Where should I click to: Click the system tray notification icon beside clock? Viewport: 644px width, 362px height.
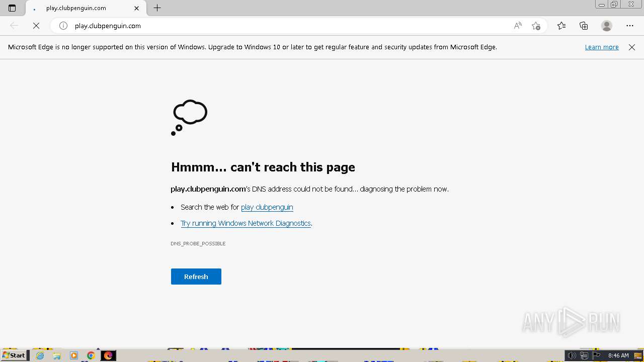[638, 355]
